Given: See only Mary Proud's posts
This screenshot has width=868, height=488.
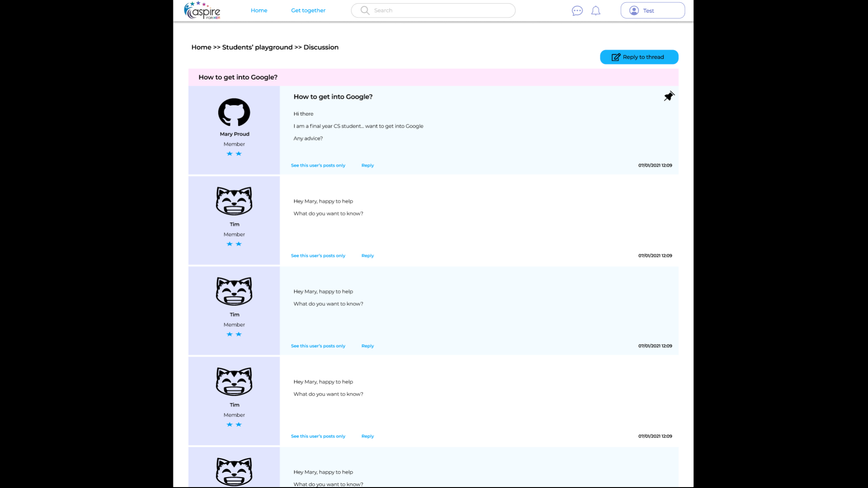Looking at the screenshot, I should (x=318, y=165).
